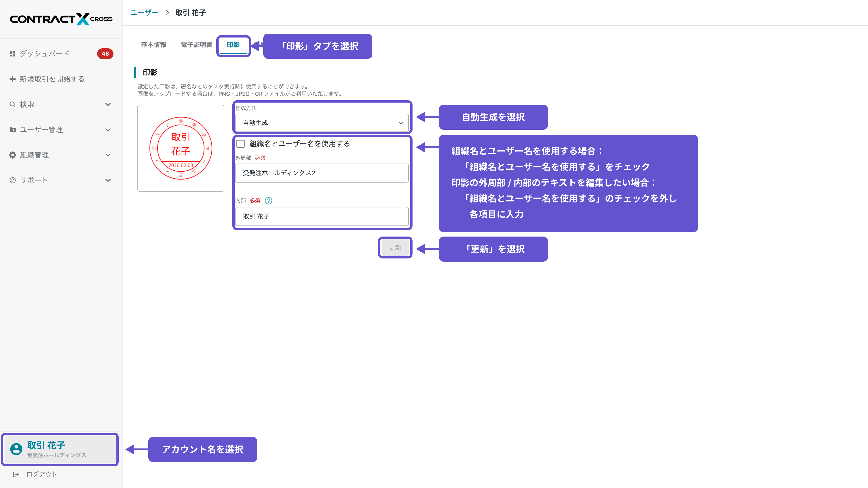The height and width of the screenshot is (488, 868).
Task: Expand the ユーザー管理 chevron
Action: (x=108, y=130)
